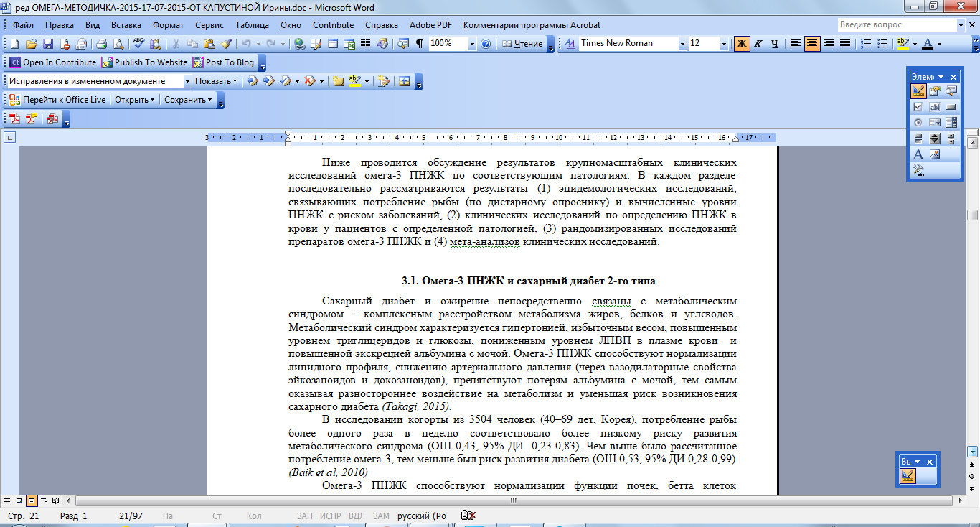Image resolution: width=980 pixels, height=527 pixels.
Task: Insert new comment note icon
Action: coord(337,81)
